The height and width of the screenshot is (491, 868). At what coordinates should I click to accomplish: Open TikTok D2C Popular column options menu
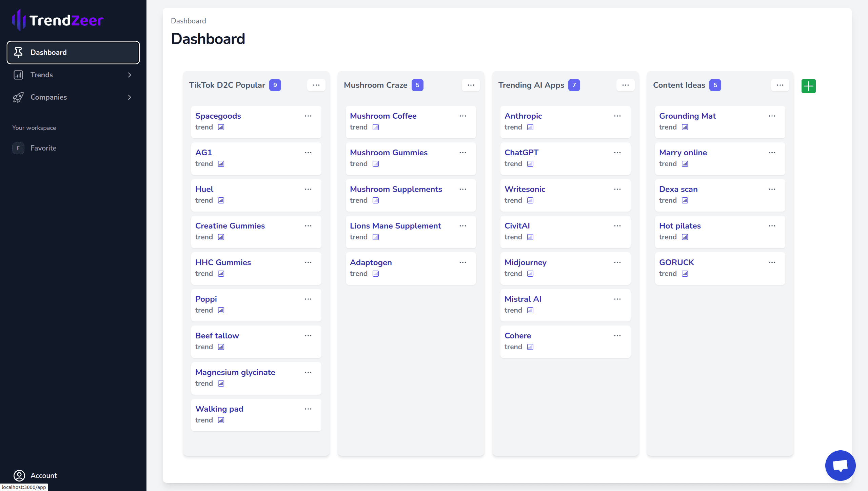[x=316, y=85]
